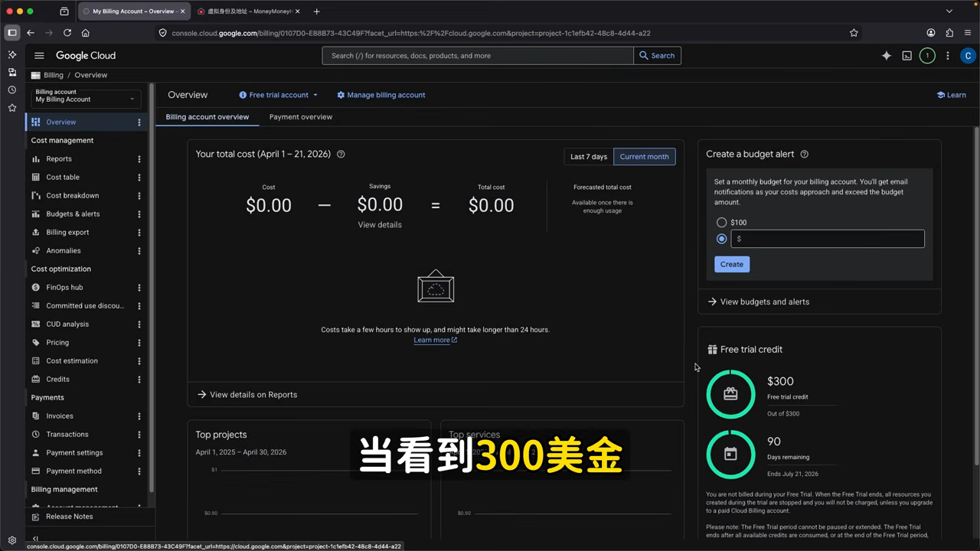Switch to Payment overview tab

(301, 117)
